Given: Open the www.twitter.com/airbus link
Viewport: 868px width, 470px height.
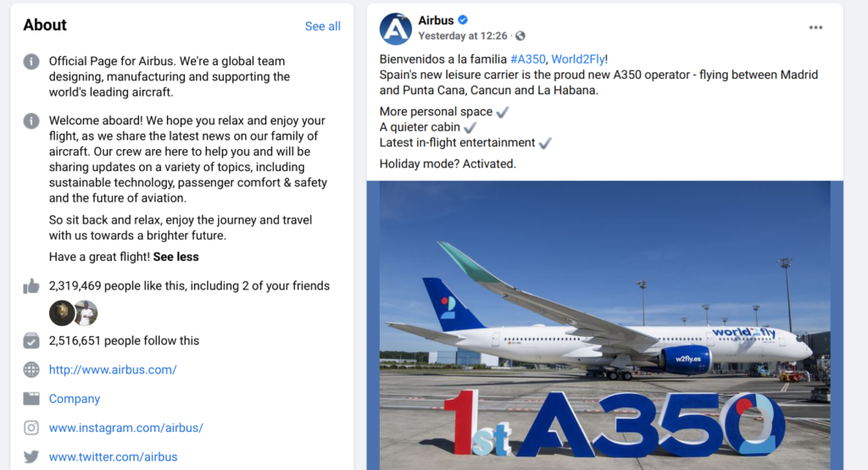Looking at the screenshot, I should [x=113, y=456].
